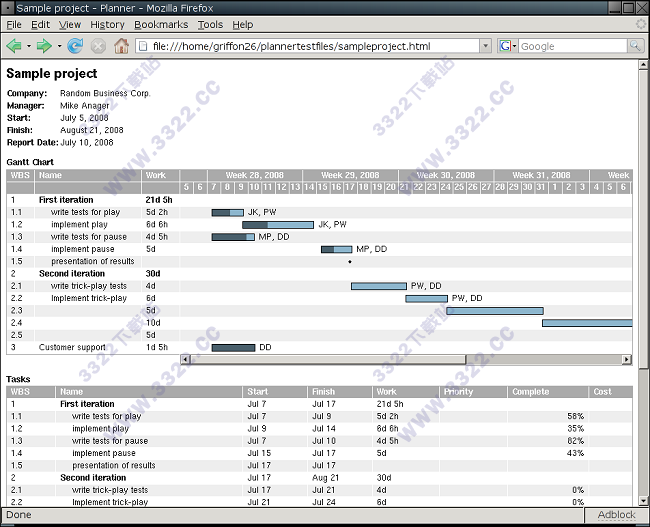Click the Gantt chart left scroll arrow
This screenshot has height=527, width=650.
point(186,359)
